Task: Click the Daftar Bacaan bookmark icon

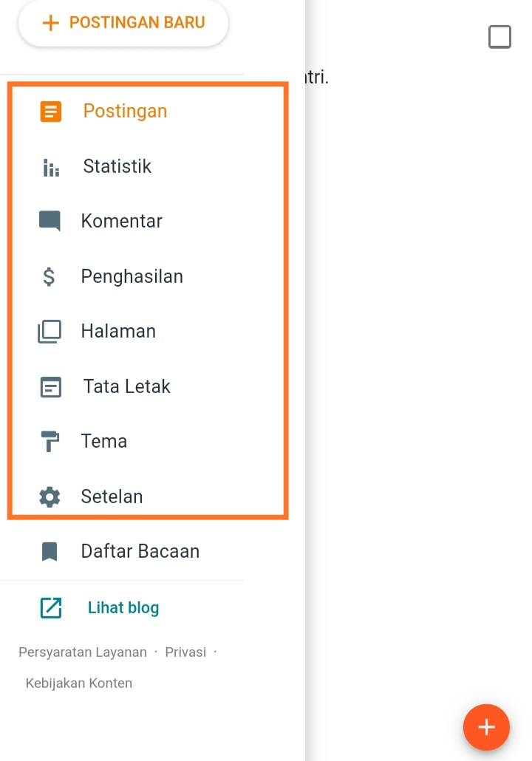Action: [50, 552]
